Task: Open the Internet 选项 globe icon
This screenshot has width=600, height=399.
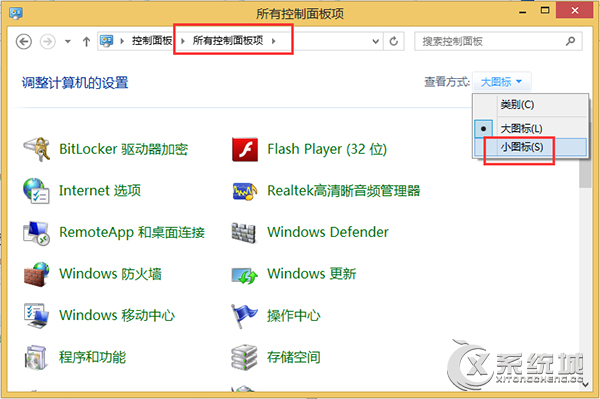Action: point(36,191)
